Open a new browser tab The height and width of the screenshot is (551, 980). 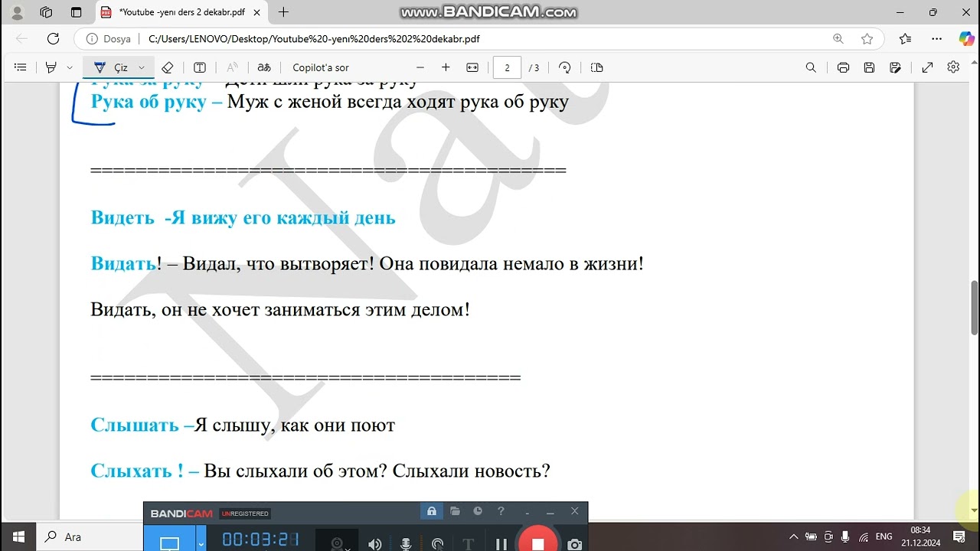284,12
